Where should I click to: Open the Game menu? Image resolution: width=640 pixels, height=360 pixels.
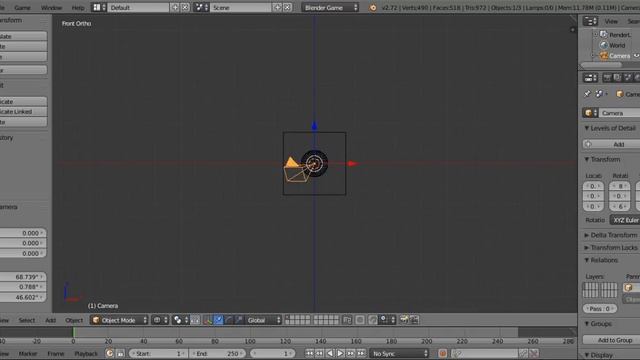point(22,8)
